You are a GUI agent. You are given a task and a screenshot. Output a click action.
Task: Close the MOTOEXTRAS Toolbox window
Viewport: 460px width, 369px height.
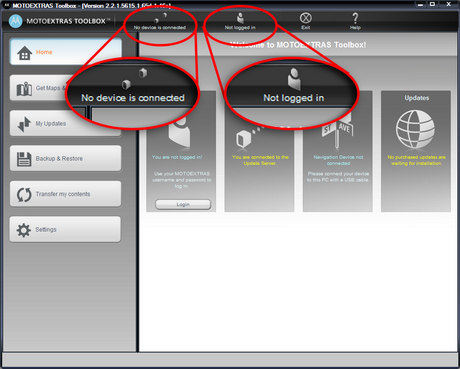(449, 4)
